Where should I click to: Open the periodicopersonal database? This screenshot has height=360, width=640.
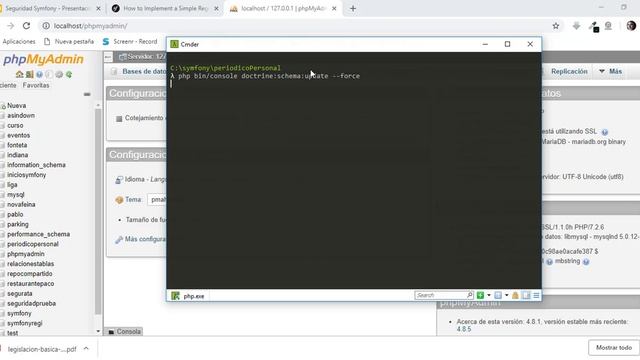point(33,244)
